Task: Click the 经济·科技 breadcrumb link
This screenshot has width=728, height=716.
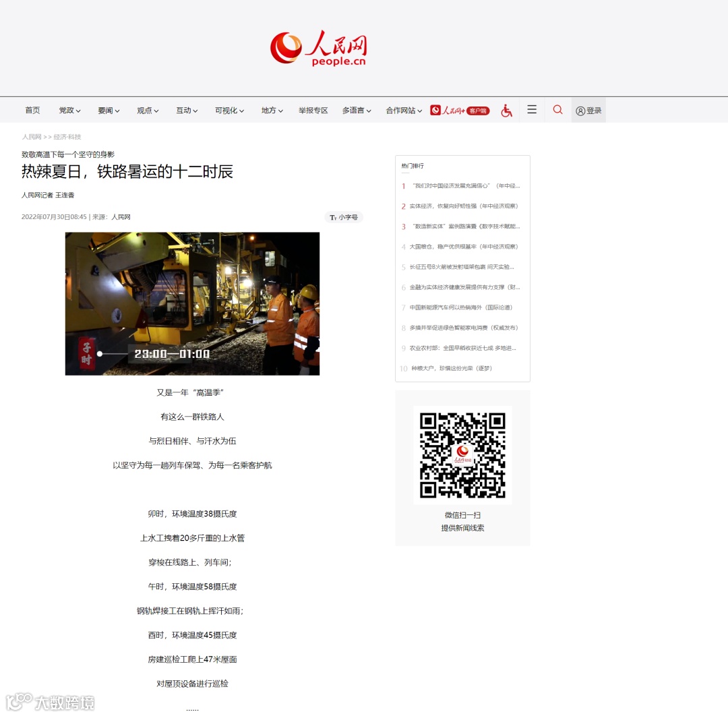Action: (67, 137)
